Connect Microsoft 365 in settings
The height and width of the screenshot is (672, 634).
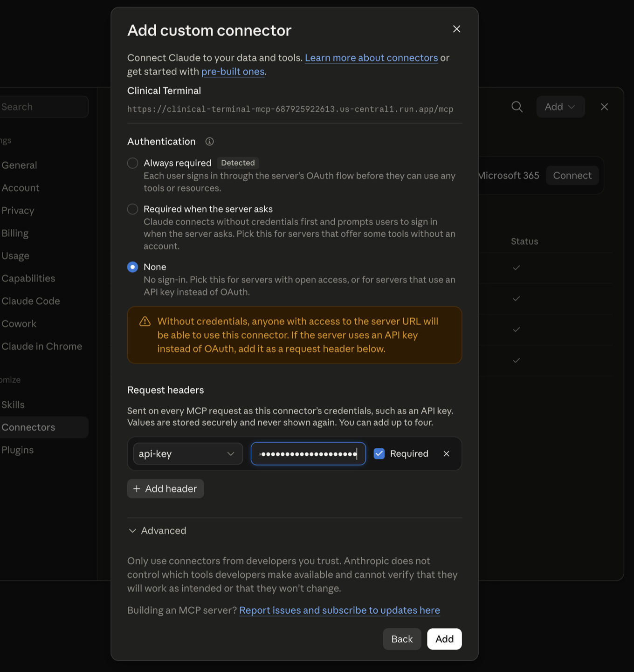click(572, 176)
